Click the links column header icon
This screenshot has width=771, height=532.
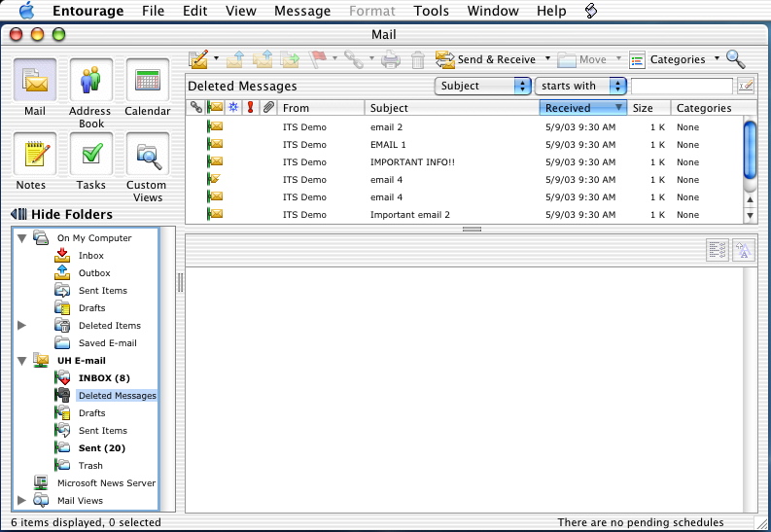tap(196, 107)
